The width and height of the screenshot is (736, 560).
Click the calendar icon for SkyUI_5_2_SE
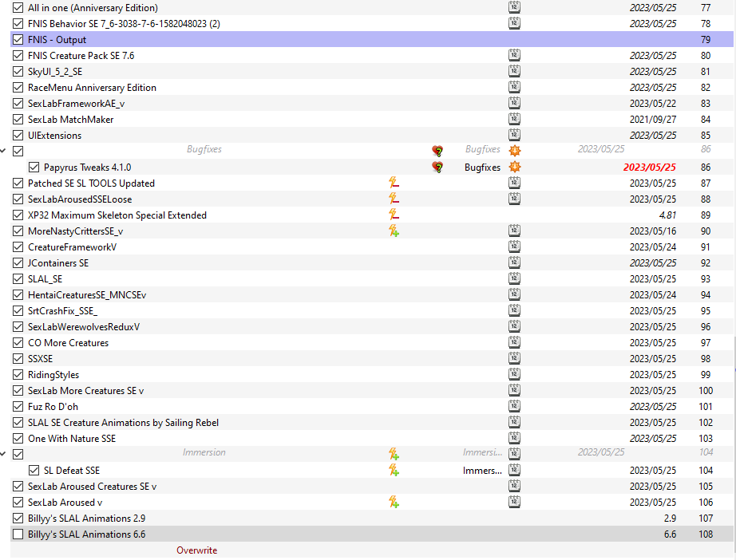pyautogui.click(x=514, y=71)
